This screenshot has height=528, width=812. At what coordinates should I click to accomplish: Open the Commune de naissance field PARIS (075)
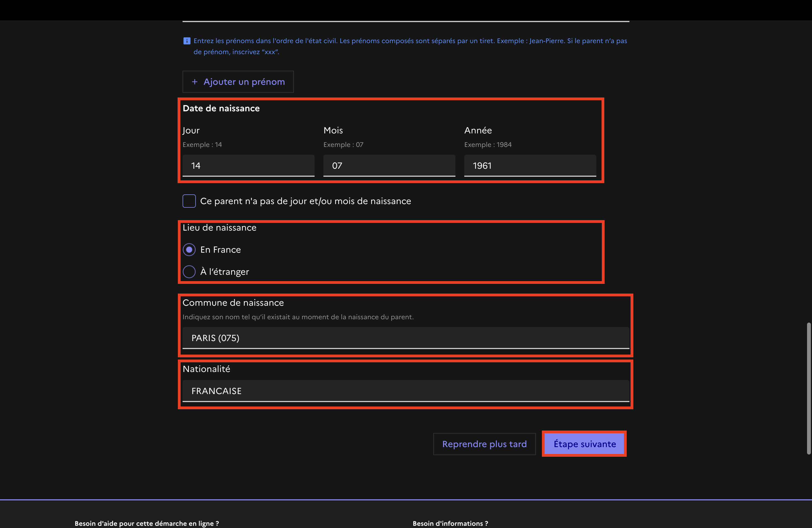[405, 338]
